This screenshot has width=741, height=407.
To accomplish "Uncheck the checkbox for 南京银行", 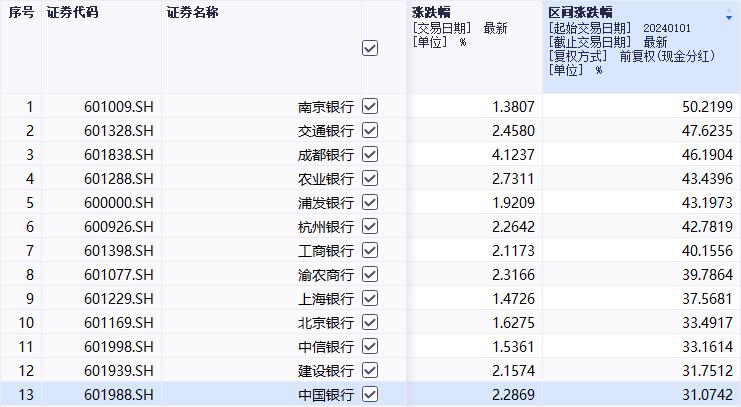I will click(370, 106).
